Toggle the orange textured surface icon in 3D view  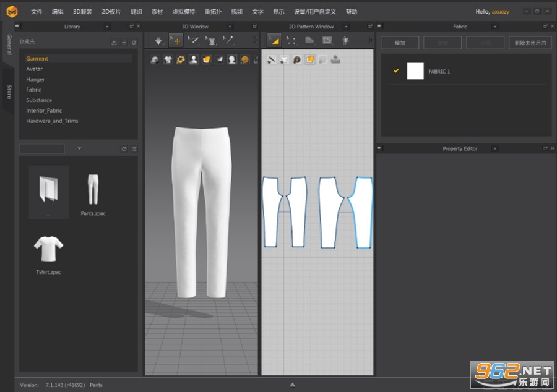206,59
